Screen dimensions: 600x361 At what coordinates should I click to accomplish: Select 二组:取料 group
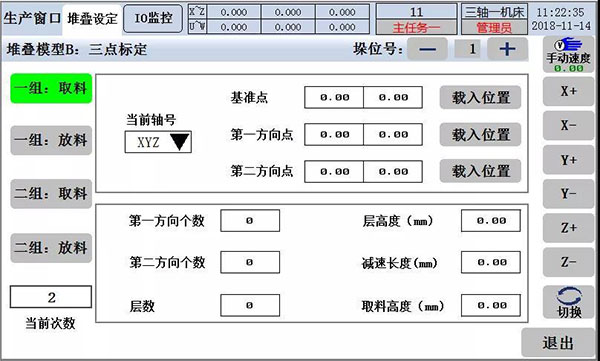[x=51, y=194]
